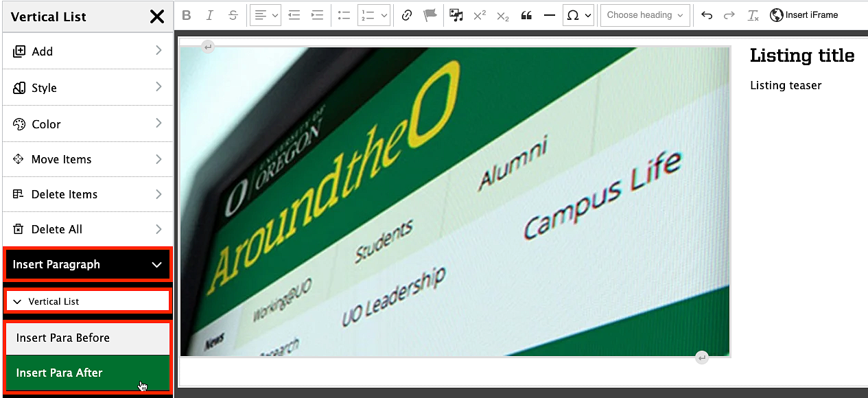The width and height of the screenshot is (868, 398).
Task: Select Delete All in the sidebar
Action: coord(60,229)
